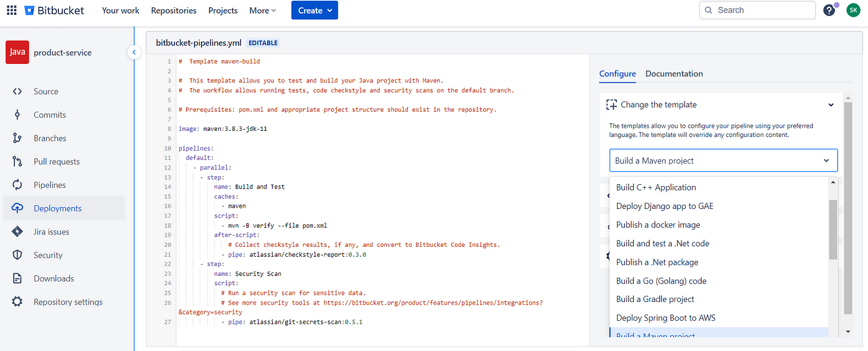
Task: Click the atlassian/checkstyle-report:0.3.0 pipe line
Action: [294, 254]
